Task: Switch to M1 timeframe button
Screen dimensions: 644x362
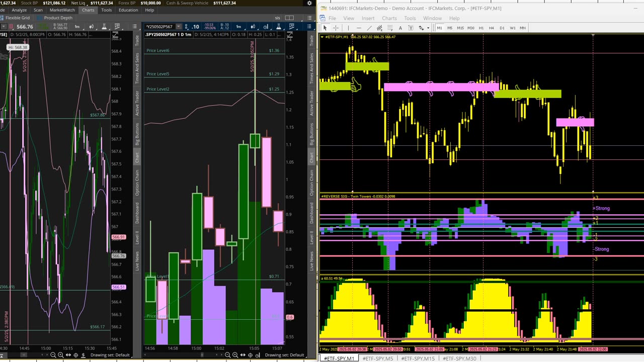Action: (x=439, y=28)
